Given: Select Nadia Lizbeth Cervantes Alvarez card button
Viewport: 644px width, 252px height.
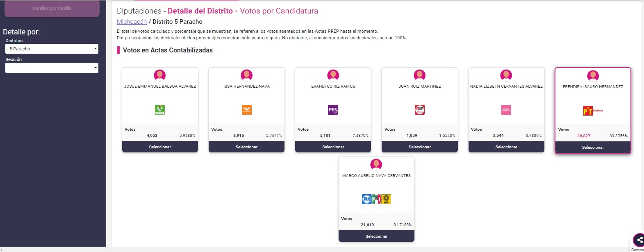Looking at the screenshot, I should point(506,147).
